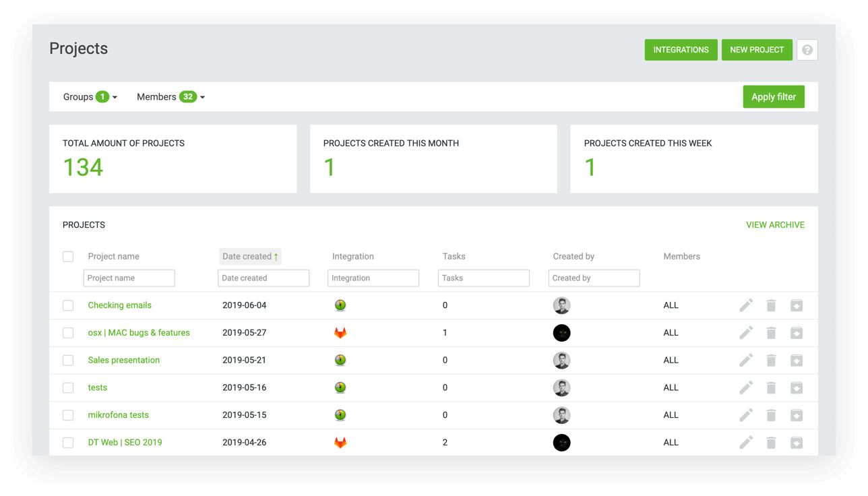Viewport: 868px width, 496px height.
Task: Open the Integrations page
Action: tap(681, 50)
